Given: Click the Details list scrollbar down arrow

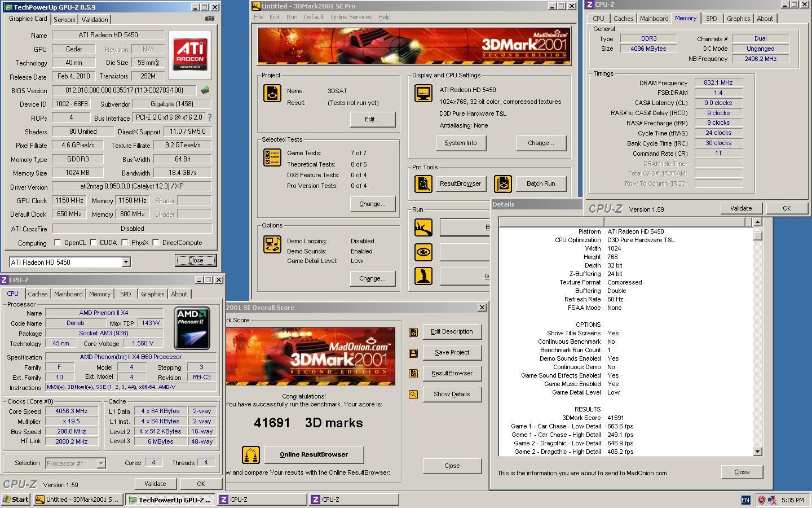Looking at the screenshot, I should tap(757, 452).
